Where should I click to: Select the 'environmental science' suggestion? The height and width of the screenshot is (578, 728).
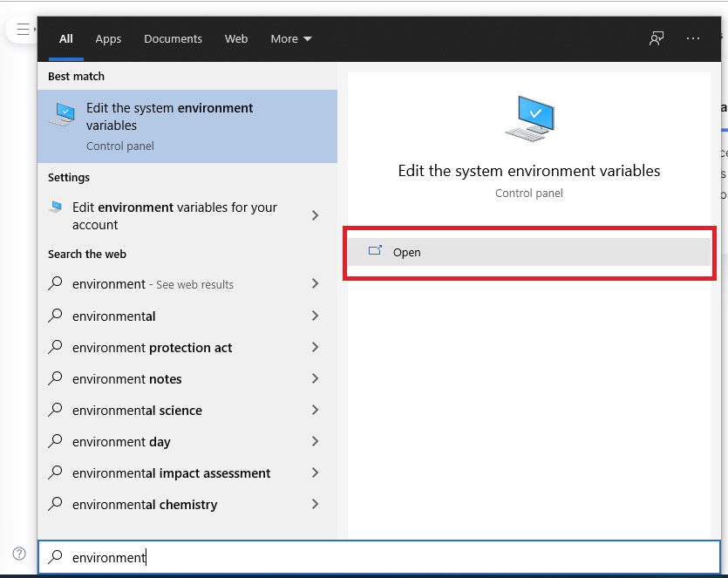point(187,410)
